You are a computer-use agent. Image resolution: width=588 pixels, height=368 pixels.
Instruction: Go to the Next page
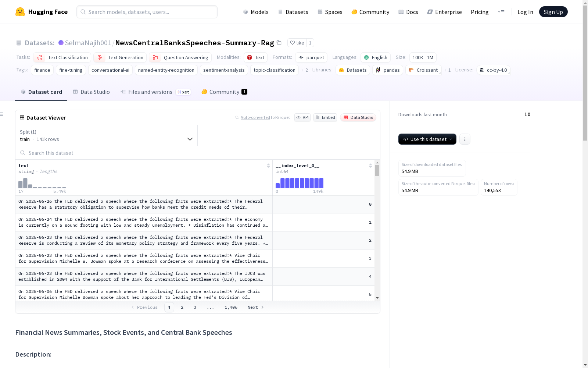[256, 307]
